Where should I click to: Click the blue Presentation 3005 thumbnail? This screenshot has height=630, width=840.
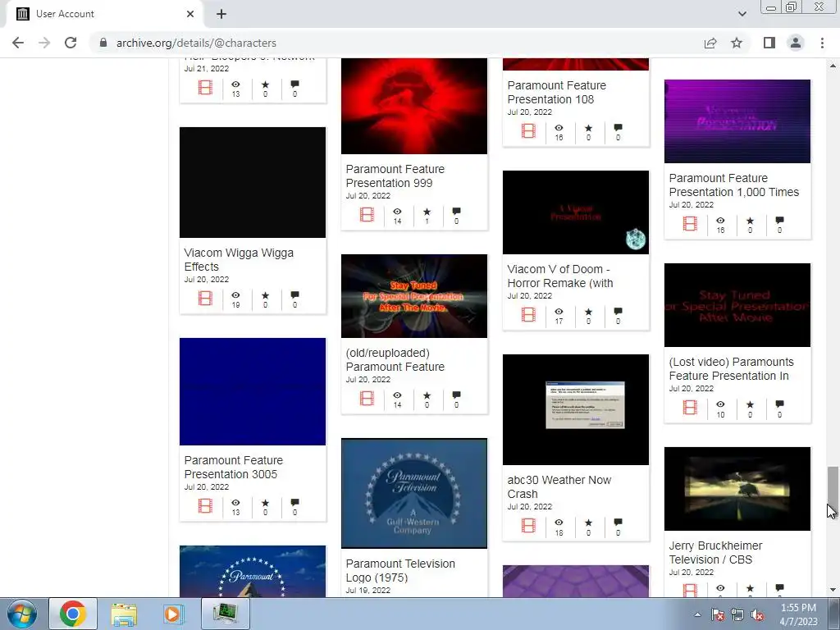(253, 391)
